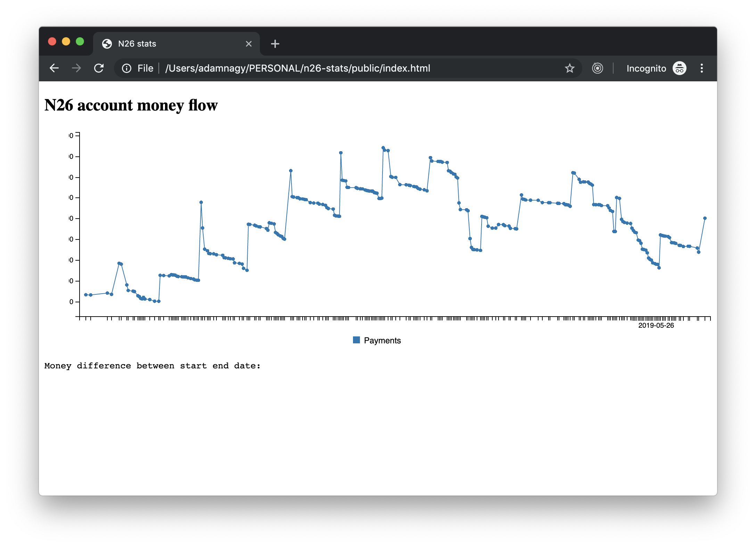Click the N26 account money flow heading
Viewport: 756px width, 547px height.
click(131, 105)
